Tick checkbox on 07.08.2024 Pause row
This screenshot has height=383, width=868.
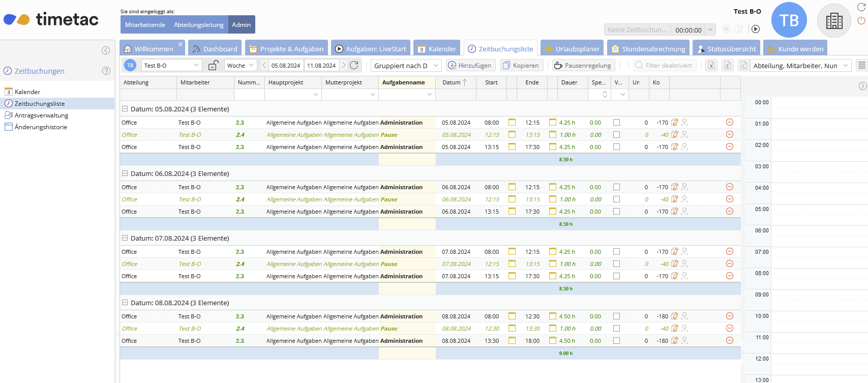coord(616,264)
